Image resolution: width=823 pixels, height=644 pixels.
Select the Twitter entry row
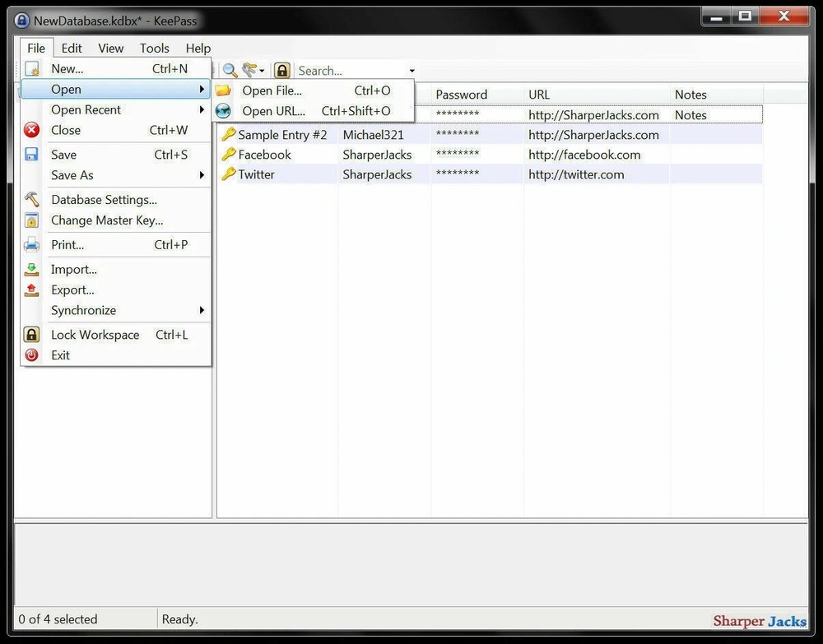pyautogui.click(x=257, y=174)
